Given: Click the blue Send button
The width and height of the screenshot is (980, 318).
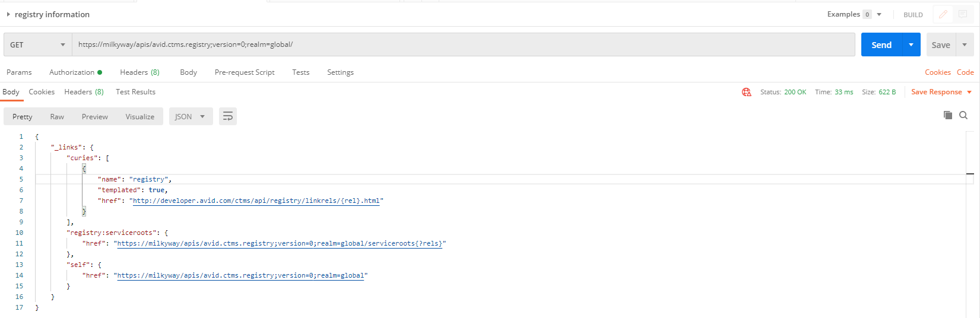Looking at the screenshot, I should pyautogui.click(x=881, y=44).
